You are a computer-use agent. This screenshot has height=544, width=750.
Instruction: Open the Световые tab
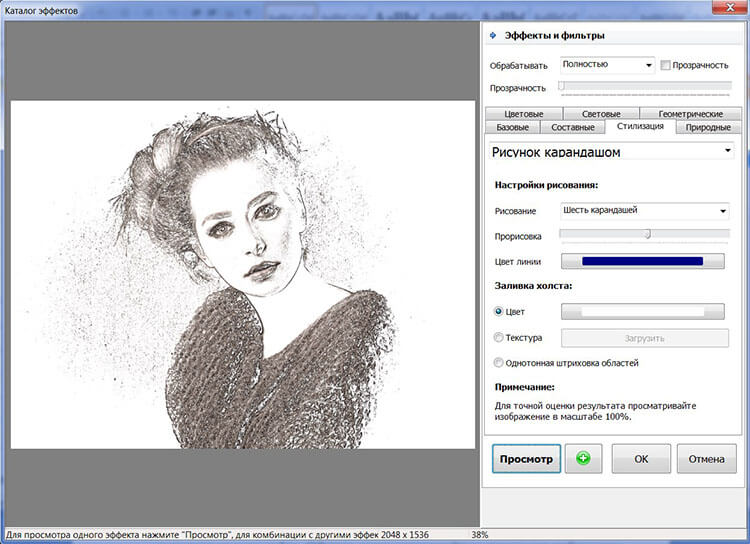(600, 114)
